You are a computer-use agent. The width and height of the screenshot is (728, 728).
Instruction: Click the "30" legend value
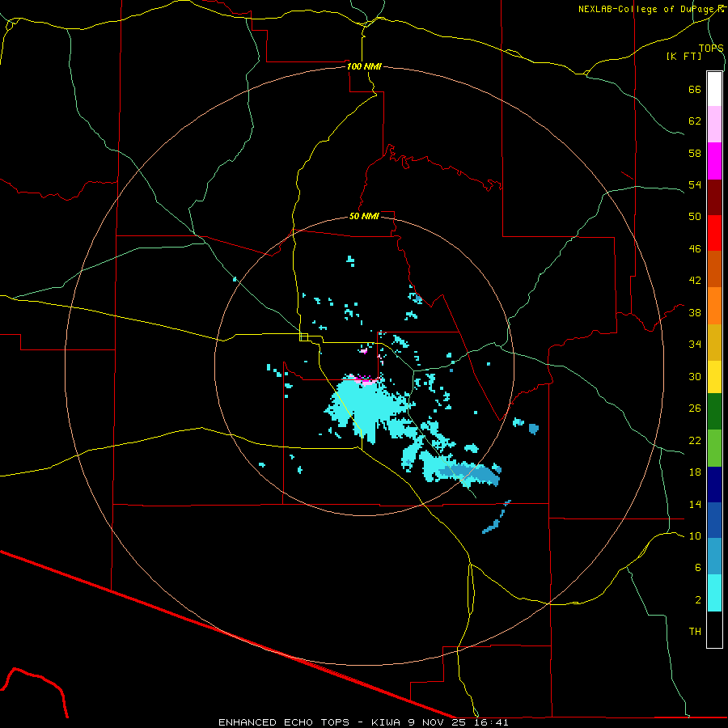point(695,376)
